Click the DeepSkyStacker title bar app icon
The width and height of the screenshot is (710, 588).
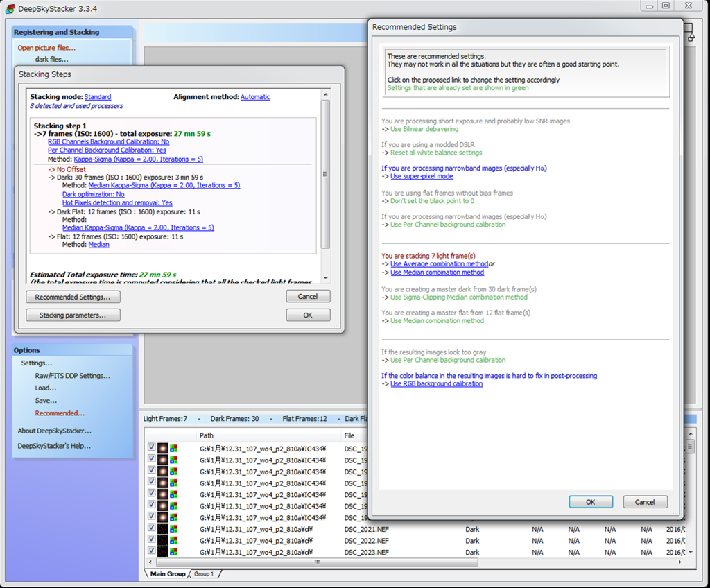click(10, 8)
